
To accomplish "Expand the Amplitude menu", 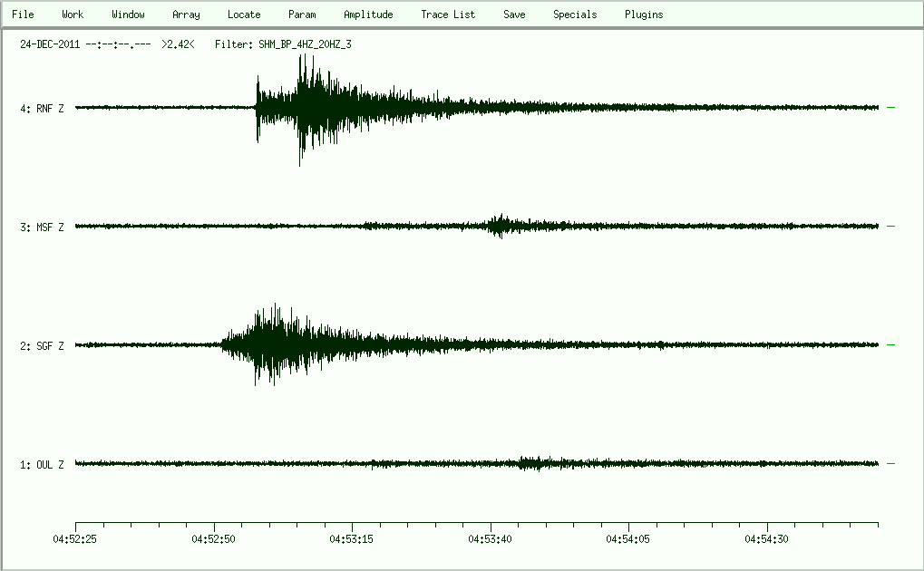I will (x=368, y=15).
